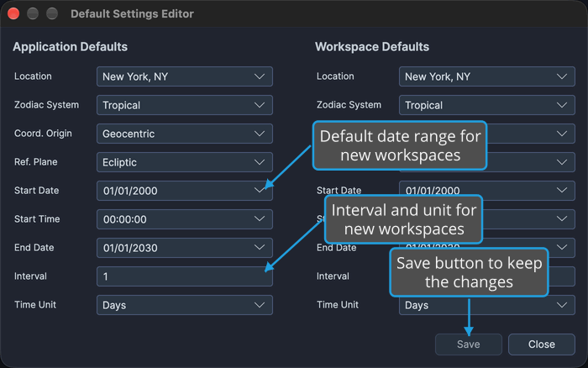The width and height of the screenshot is (588, 368).
Task: Click the Application Coord. Origin label
Action: 43,134
